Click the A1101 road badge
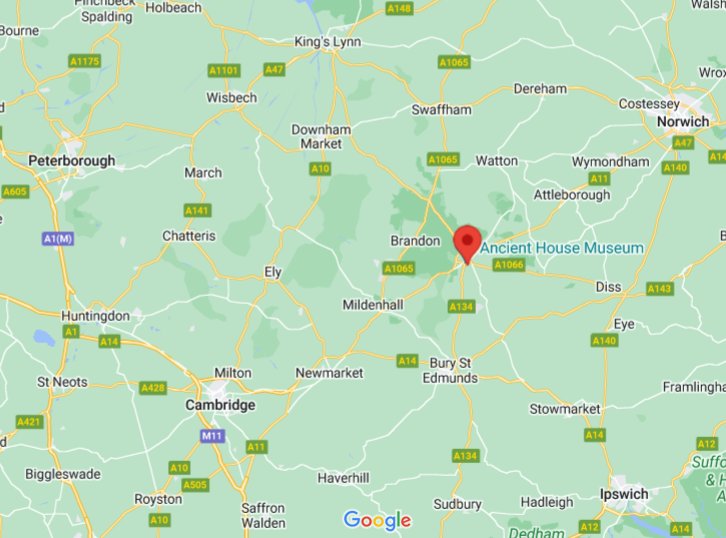Screen dimensions: 726x538 224,70
